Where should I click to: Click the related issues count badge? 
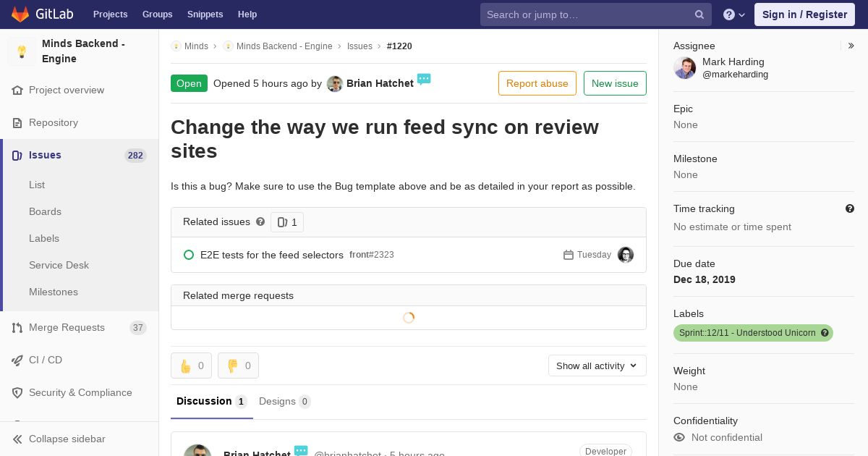[287, 222]
